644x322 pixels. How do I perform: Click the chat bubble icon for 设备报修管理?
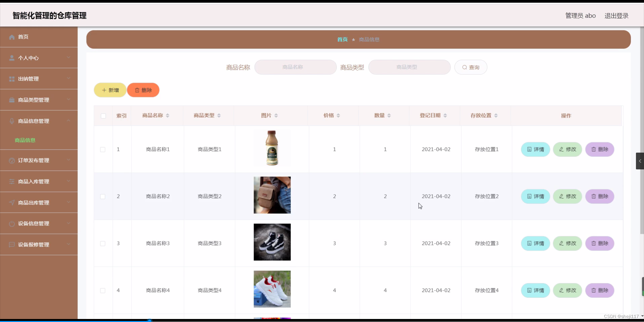pos(12,245)
